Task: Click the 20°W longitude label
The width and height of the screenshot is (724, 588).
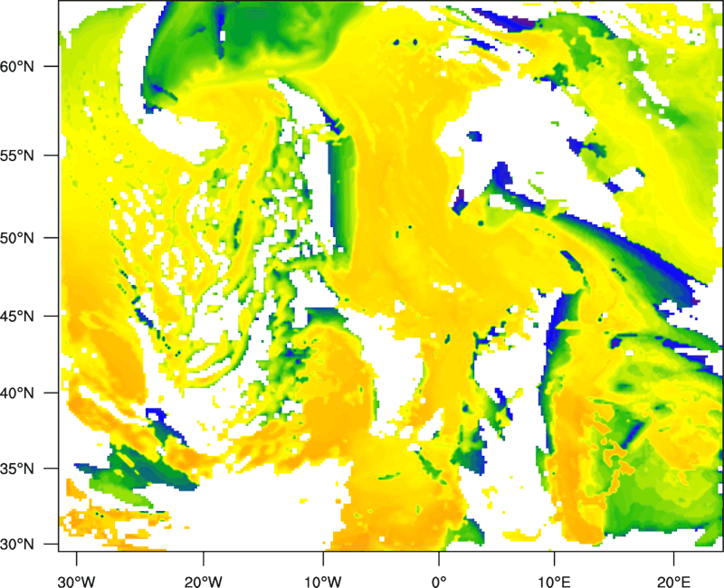Action: (204, 581)
